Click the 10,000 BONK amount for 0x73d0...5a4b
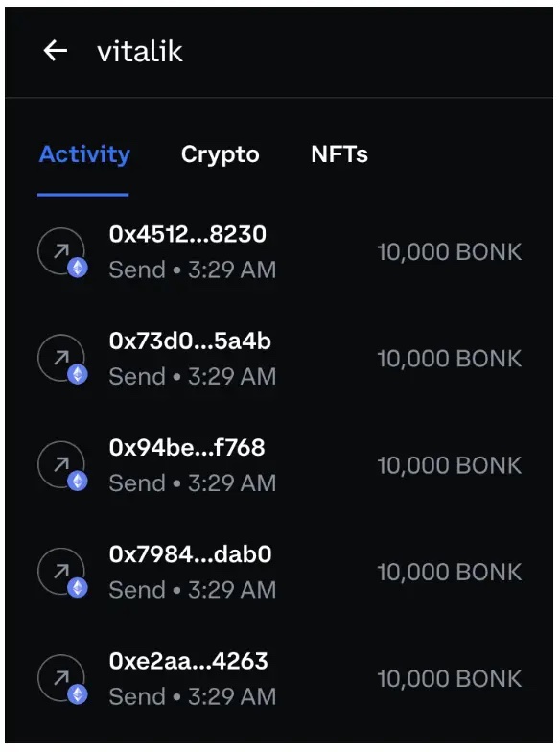Image resolution: width=560 pixels, height=752 pixels. [x=449, y=359]
